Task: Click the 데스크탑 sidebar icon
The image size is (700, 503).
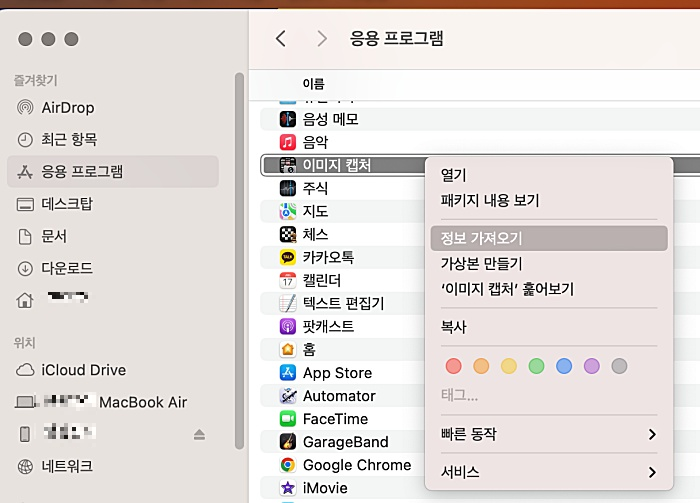Action: pyautogui.click(x=25, y=204)
